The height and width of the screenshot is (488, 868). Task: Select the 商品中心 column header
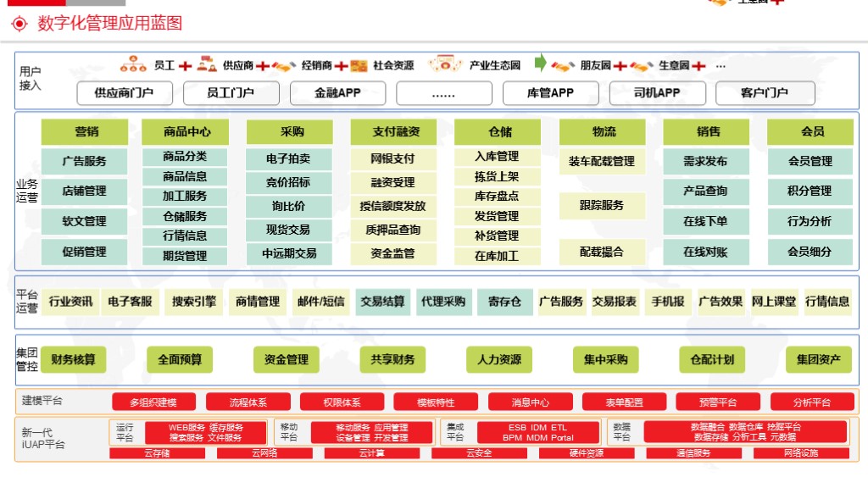point(186,131)
